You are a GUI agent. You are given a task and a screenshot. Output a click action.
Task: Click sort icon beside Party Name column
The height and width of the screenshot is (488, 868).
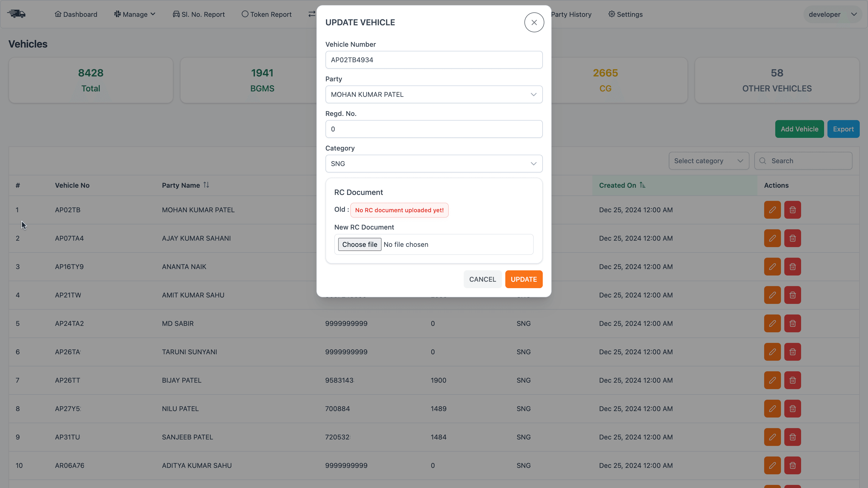pos(206,185)
